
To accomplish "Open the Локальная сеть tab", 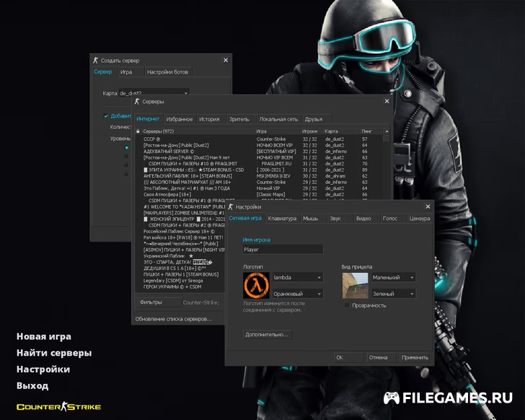I will (278, 119).
